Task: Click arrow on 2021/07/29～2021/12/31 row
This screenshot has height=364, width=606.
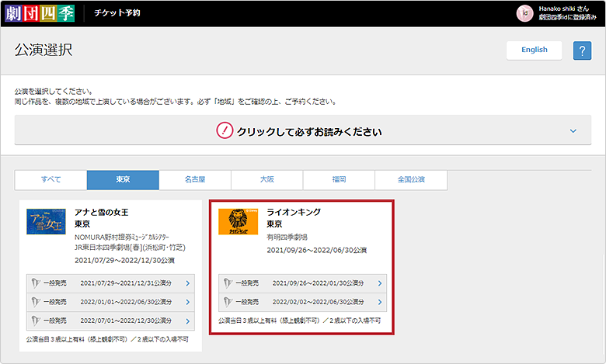Action: (188, 283)
